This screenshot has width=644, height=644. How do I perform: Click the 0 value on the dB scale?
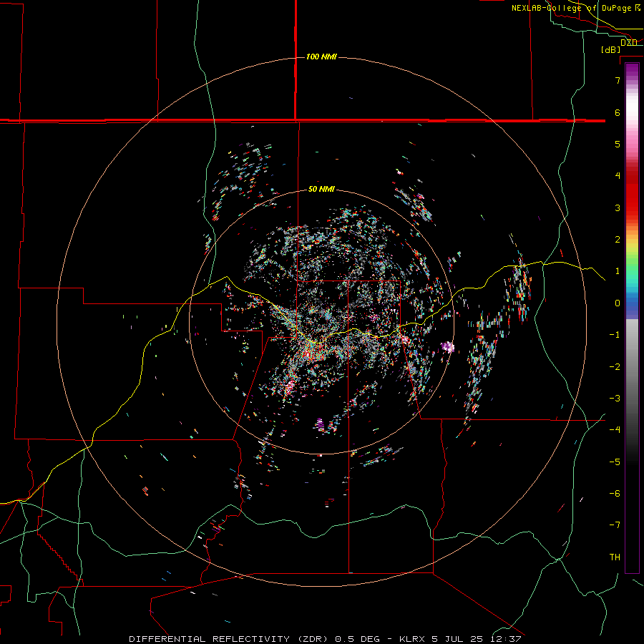coord(618,303)
